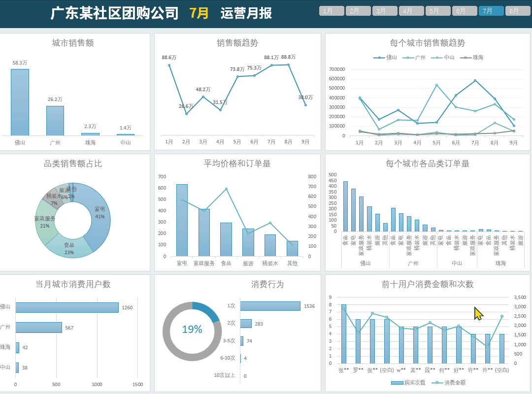
Task: Click the 1536 bar for 1次 consumption
Action: (271, 305)
